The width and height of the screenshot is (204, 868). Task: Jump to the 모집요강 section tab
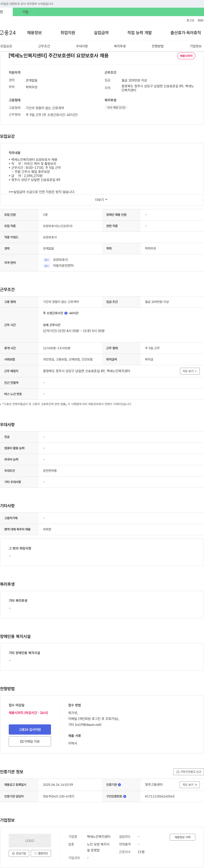point(6,46)
